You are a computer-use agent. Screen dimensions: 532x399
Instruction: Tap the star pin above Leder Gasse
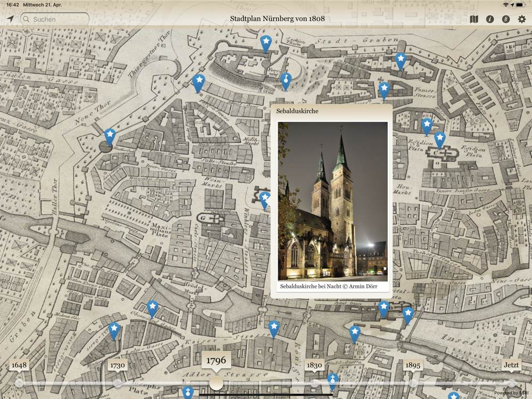pyautogui.click(x=114, y=330)
